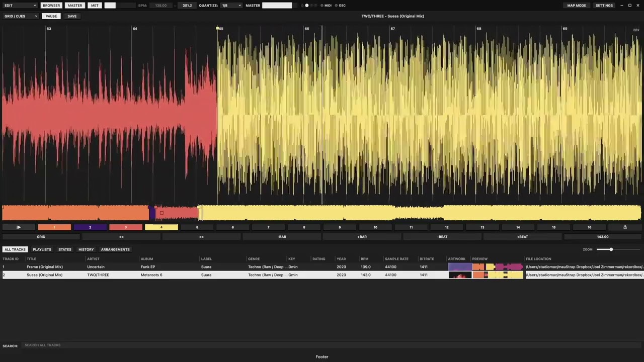Click the -BEAT button

pos(442,237)
